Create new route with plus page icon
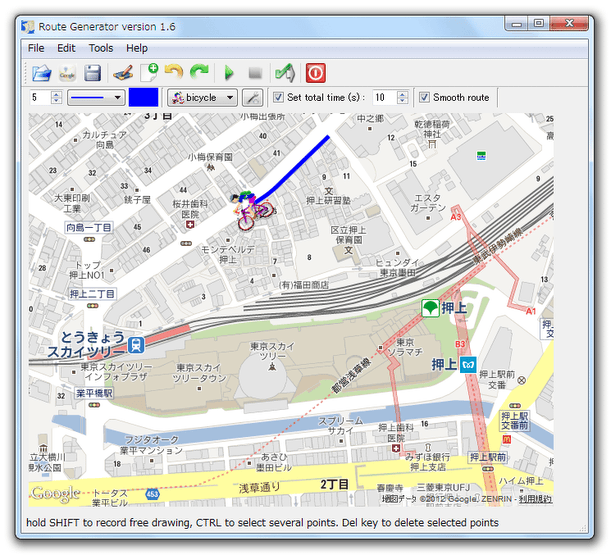Image resolution: width=611 pixels, height=555 pixels. [149, 73]
